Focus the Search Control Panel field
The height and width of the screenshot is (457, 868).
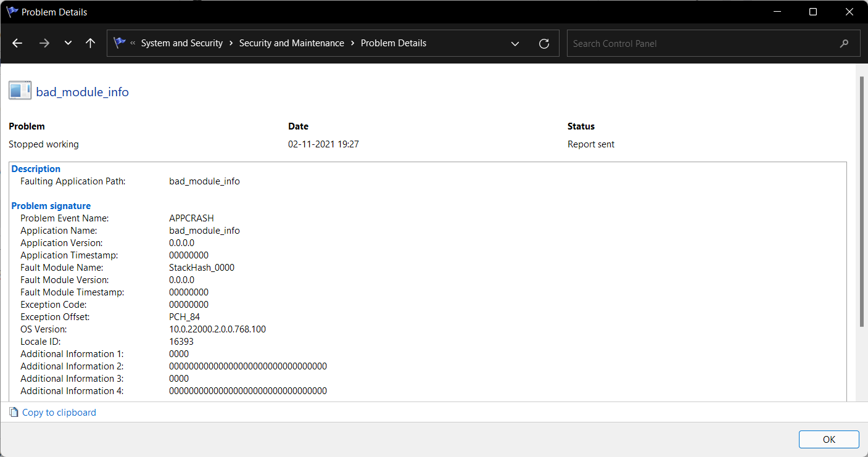pos(703,44)
